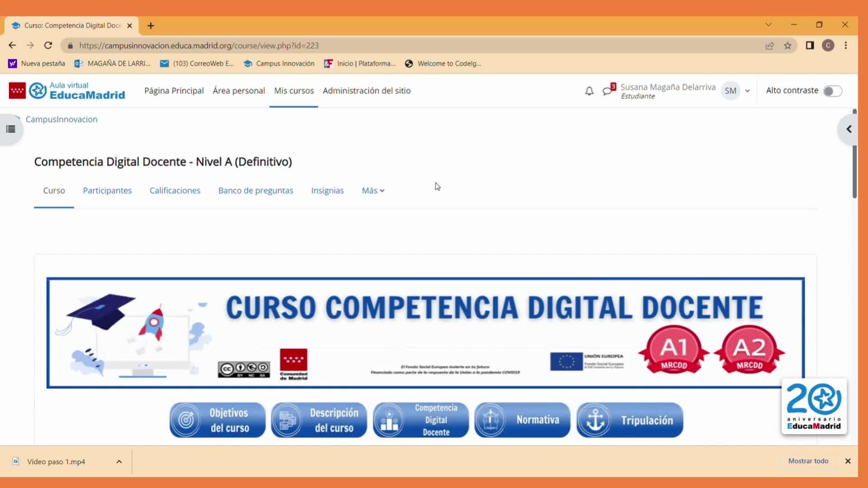Open Chrome side panel icon

pyautogui.click(x=810, y=46)
